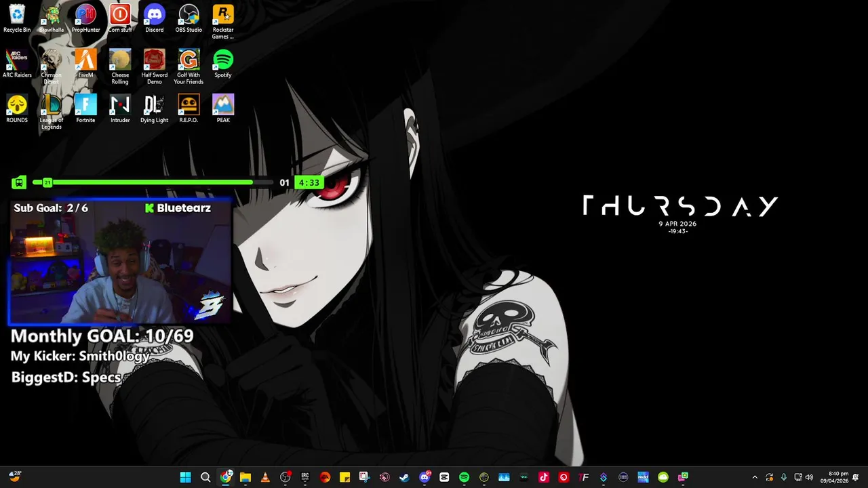The image size is (868, 488).
Task: Open the Windows Start menu
Action: click(185, 477)
